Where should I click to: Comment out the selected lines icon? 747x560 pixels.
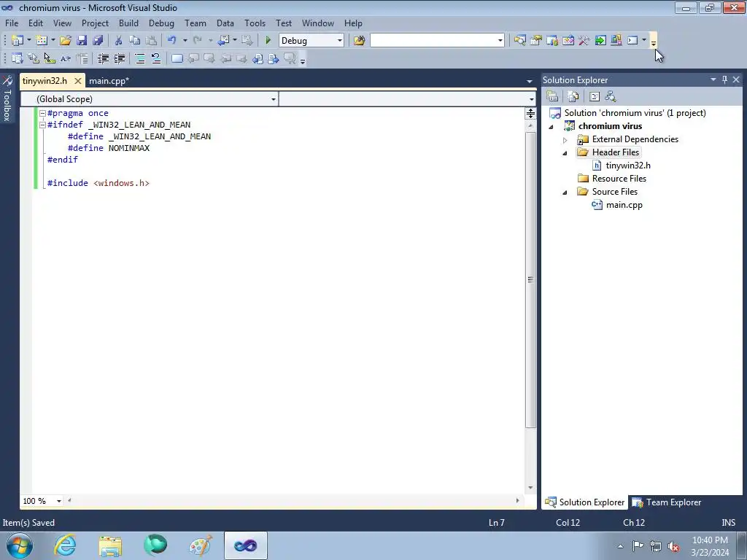tap(140, 58)
